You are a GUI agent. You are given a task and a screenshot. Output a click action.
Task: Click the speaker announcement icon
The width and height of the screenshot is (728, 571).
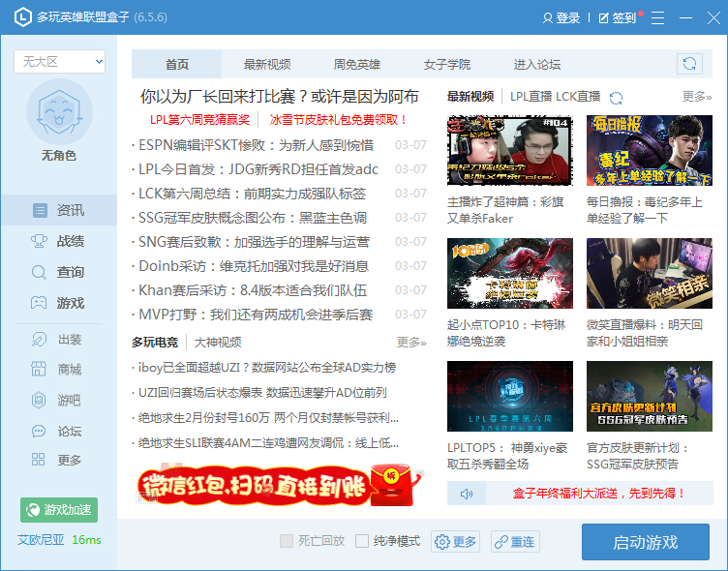467,494
